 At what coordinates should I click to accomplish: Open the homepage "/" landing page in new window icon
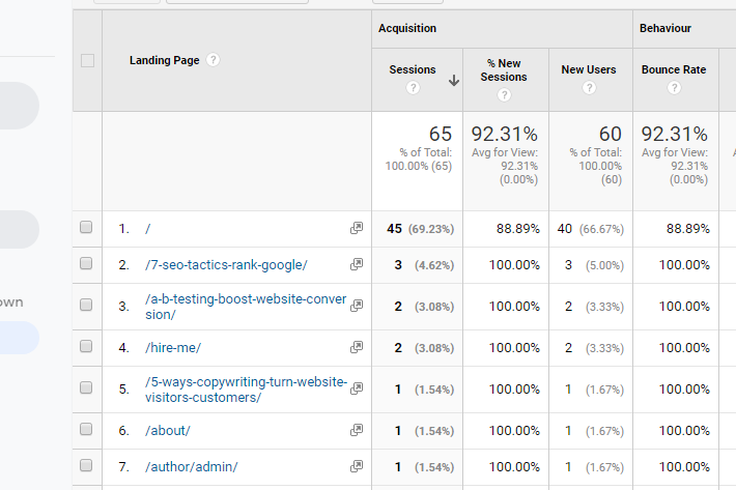coord(356,229)
